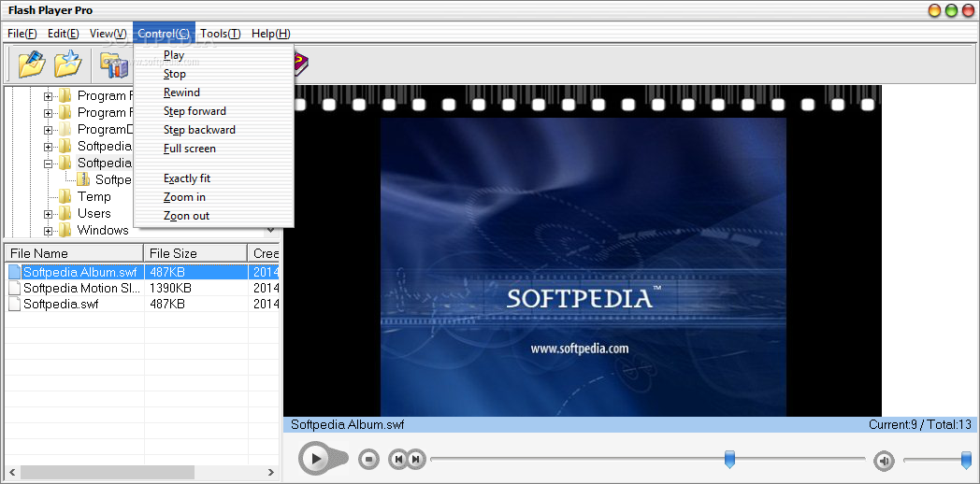This screenshot has width=980, height=484.
Task: Click the Stop button in player controls
Action: click(x=368, y=459)
